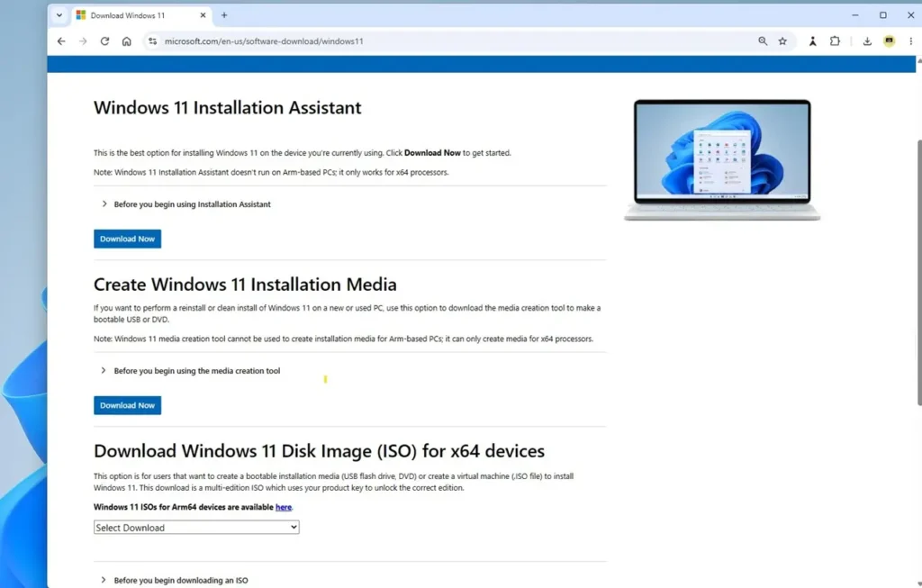This screenshot has width=922, height=588.
Task: Expand Before you begin using Installation Assistant
Action: [185, 204]
